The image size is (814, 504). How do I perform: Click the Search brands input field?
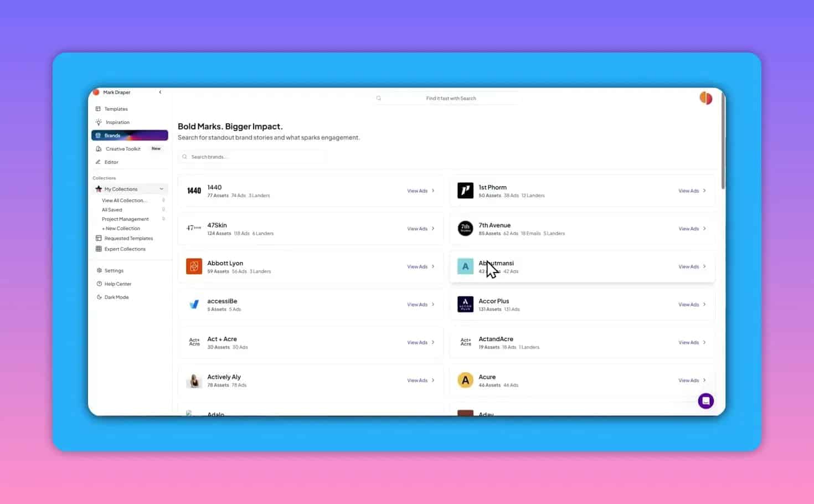[252, 157]
